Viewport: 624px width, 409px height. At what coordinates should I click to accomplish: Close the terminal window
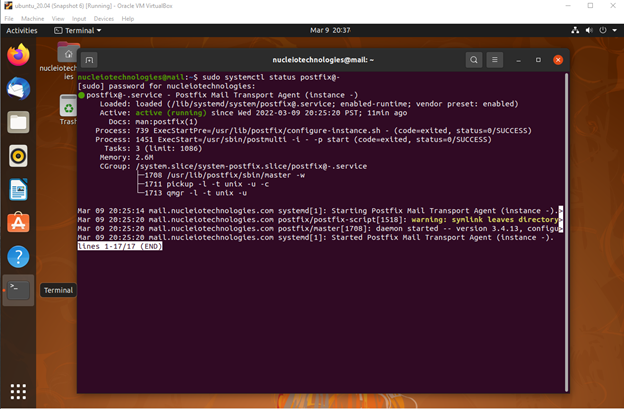(x=558, y=60)
